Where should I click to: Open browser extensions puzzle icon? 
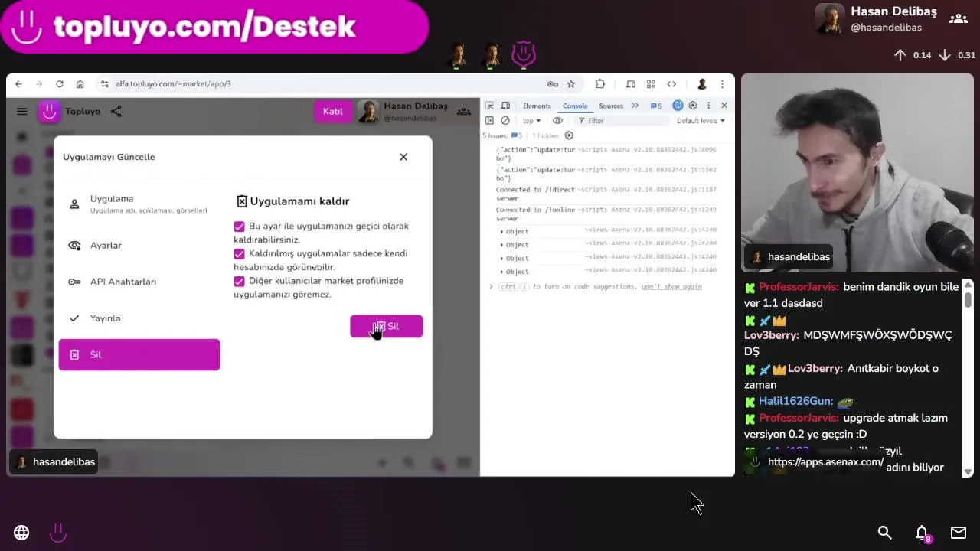tap(600, 84)
